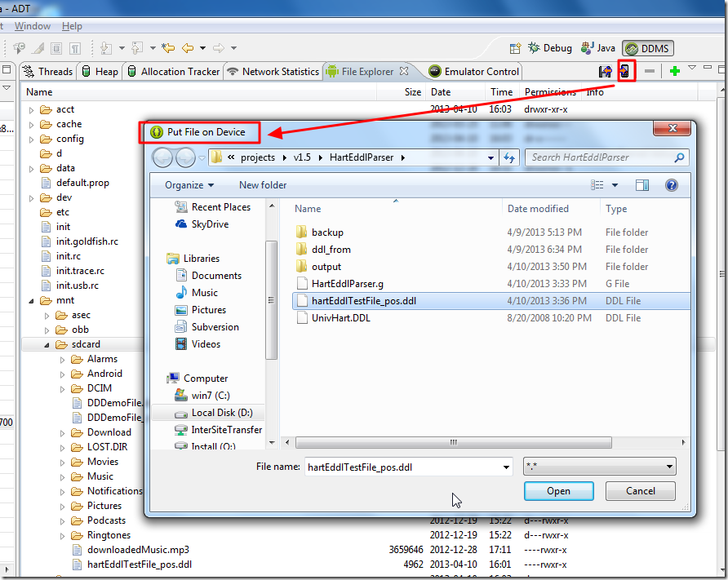Image resolution: width=728 pixels, height=580 pixels.
Task: Click the back navigation arrow in ADT toolbar
Action: [x=188, y=48]
